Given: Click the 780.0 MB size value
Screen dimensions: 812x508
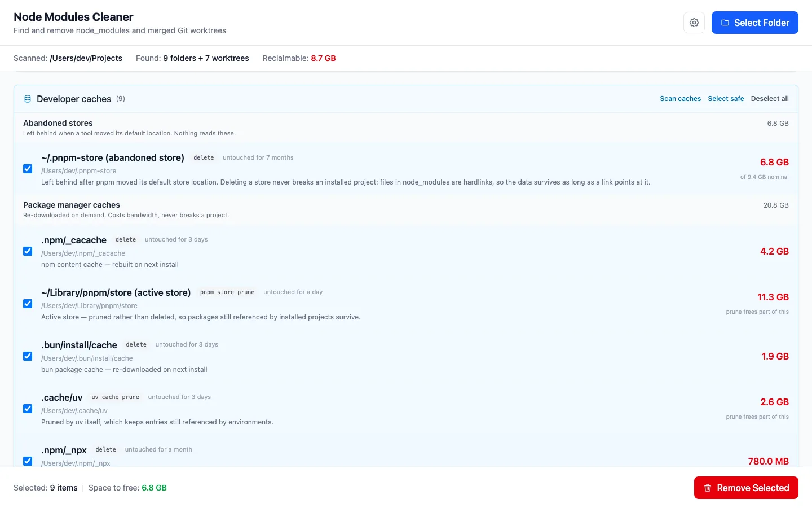Looking at the screenshot, I should [x=769, y=461].
